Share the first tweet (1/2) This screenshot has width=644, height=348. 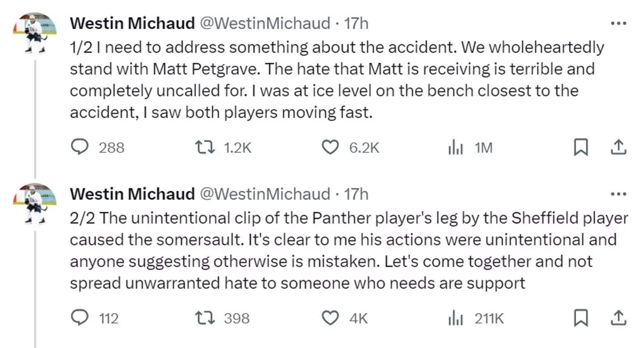pos(618,147)
